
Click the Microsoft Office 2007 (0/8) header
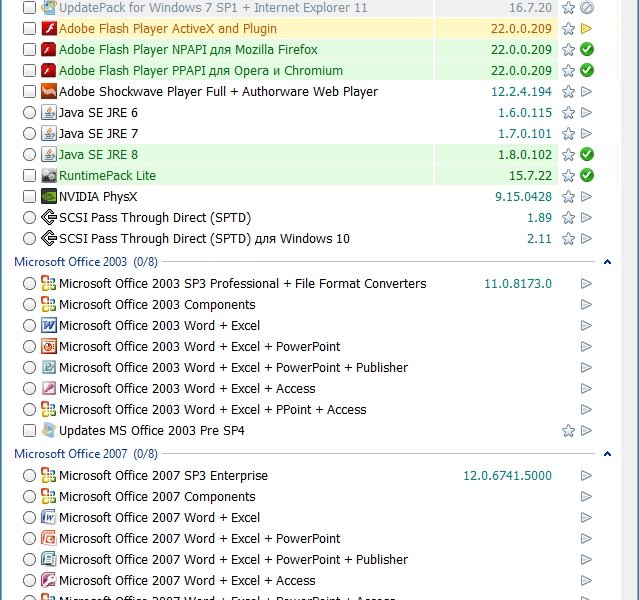point(86,454)
